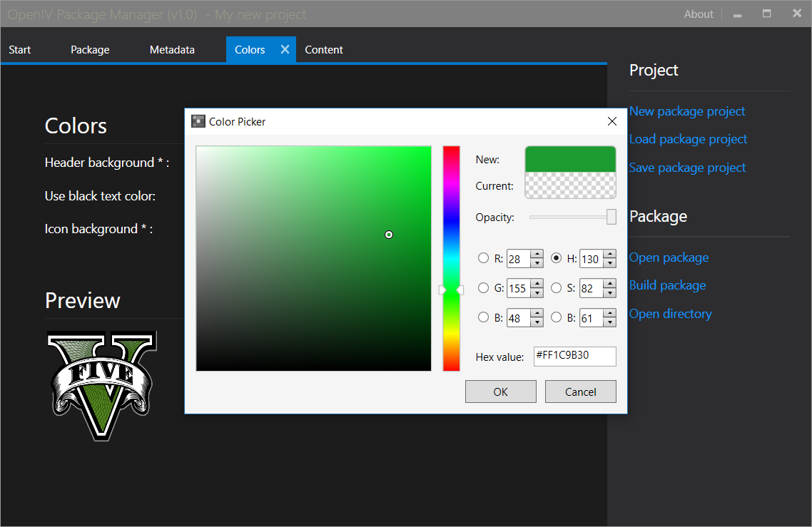Click the Build package link
Screen dimensions: 812x527
[x=667, y=285]
